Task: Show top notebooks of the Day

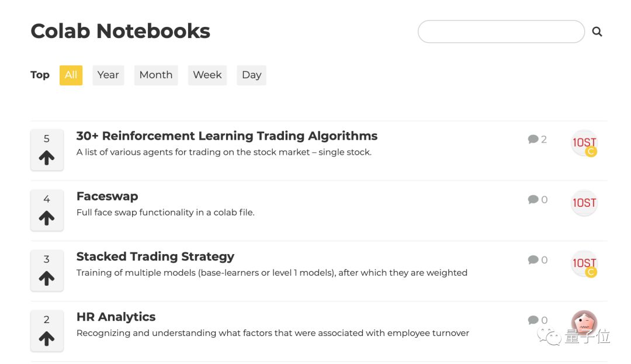Action: (251, 75)
